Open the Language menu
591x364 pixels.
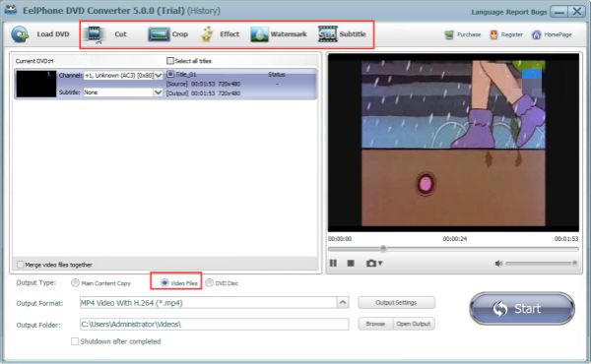click(488, 12)
